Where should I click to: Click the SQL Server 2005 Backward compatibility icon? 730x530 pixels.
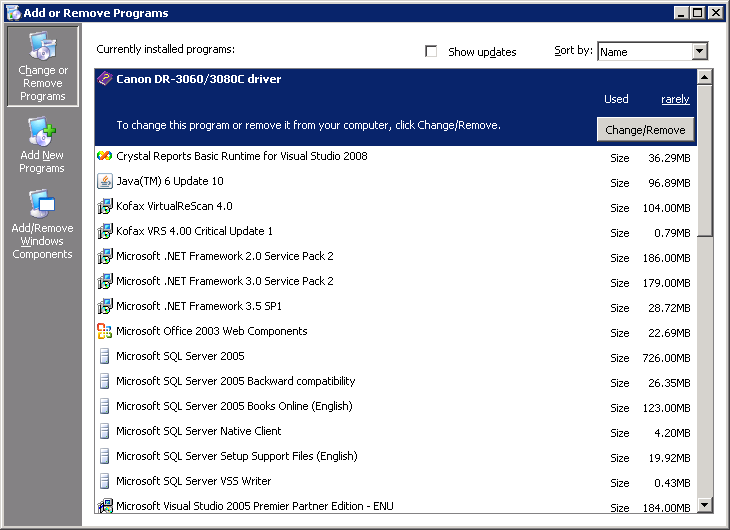(105, 381)
